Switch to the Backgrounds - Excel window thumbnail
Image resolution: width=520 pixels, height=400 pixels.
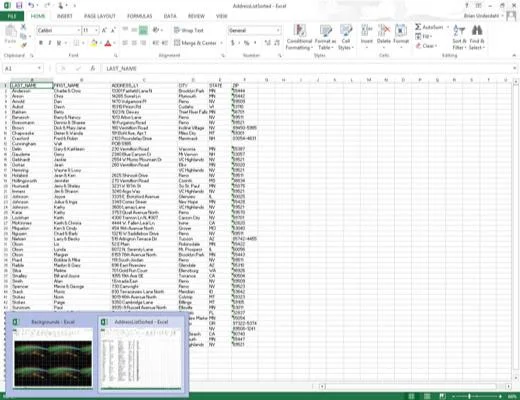53,353
